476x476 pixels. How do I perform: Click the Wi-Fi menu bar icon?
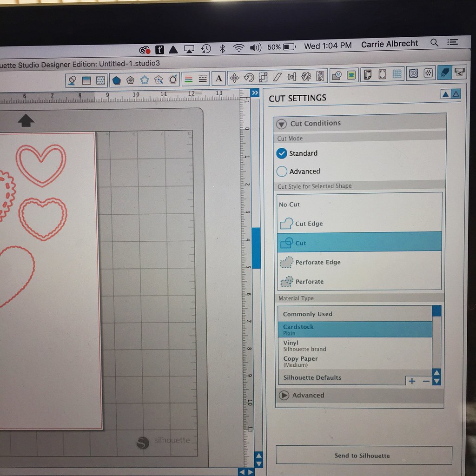pos(238,48)
